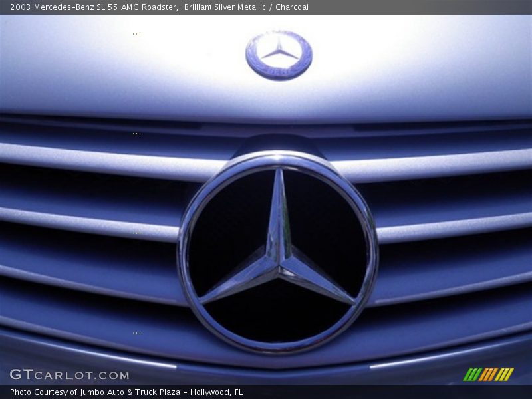Select the green striped GTcarlot badge

pyautogui.click(x=489, y=374)
